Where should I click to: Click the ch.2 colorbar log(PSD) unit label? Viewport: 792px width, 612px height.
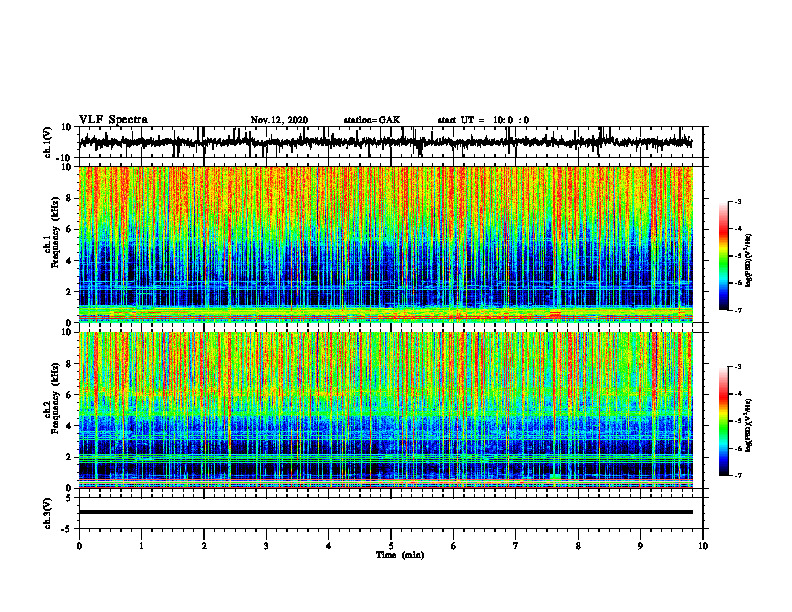[x=749, y=425]
